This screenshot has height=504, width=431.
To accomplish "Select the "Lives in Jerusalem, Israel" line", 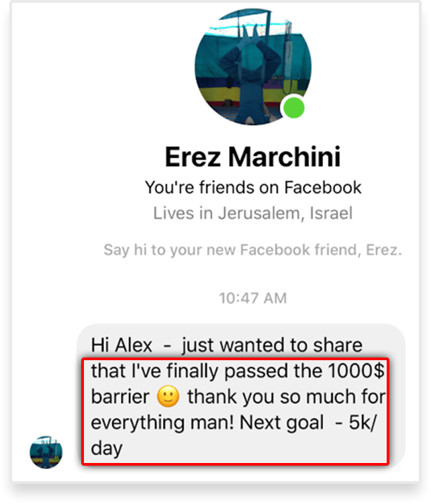I will click(252, 214).
